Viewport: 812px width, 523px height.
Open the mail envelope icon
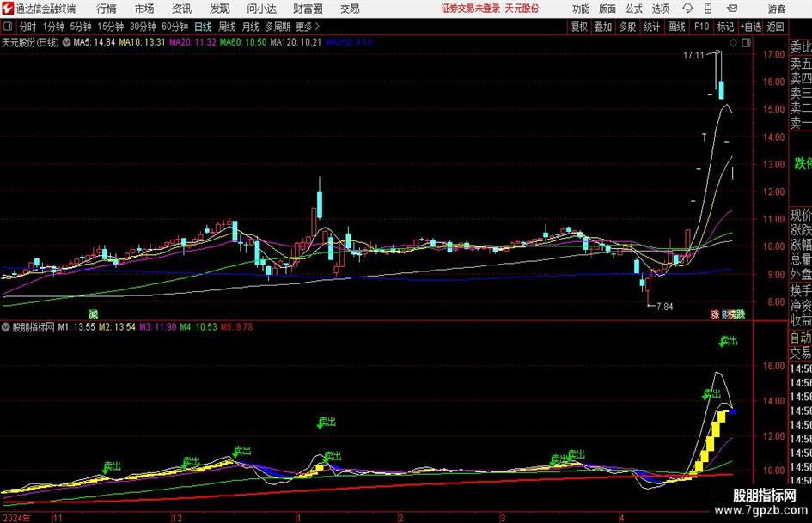(x=732, y=9)
